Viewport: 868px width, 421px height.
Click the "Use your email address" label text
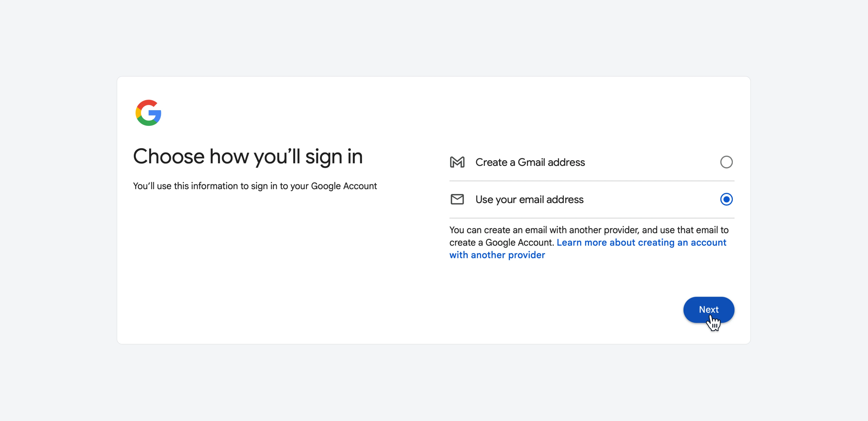pyautogui.click(x=529, y=199)
